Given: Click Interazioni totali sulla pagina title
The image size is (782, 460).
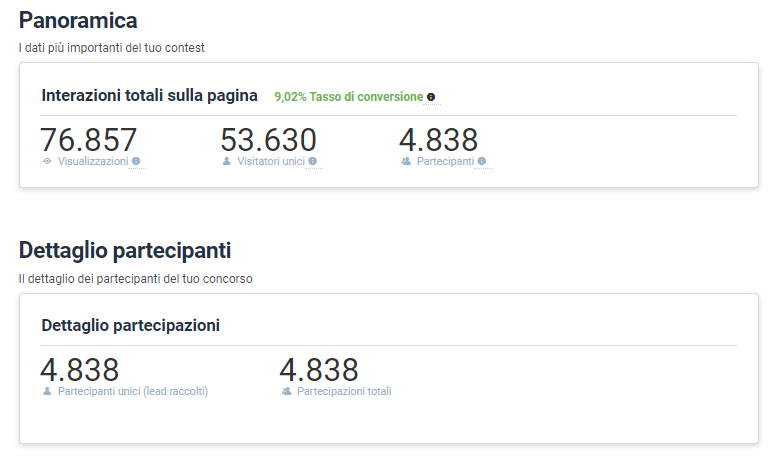Looking at the screenshot, I should click(x=150, y=95).
